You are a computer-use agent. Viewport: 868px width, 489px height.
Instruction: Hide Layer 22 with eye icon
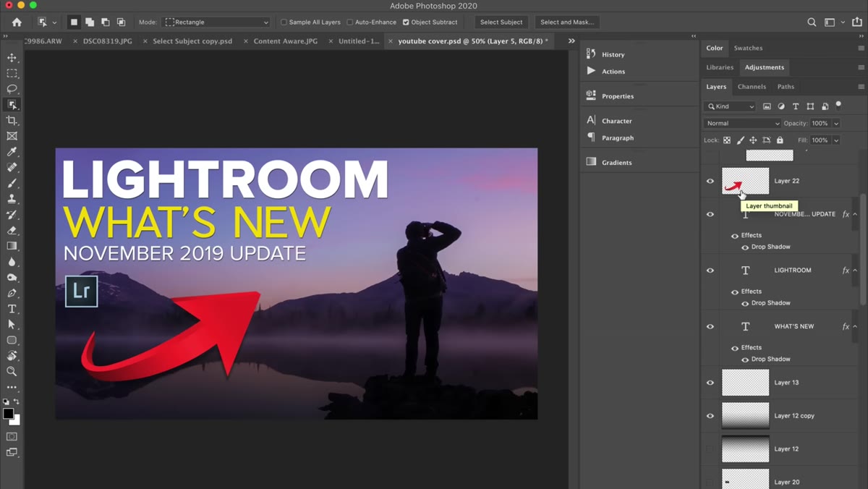[x=710, y=181]
